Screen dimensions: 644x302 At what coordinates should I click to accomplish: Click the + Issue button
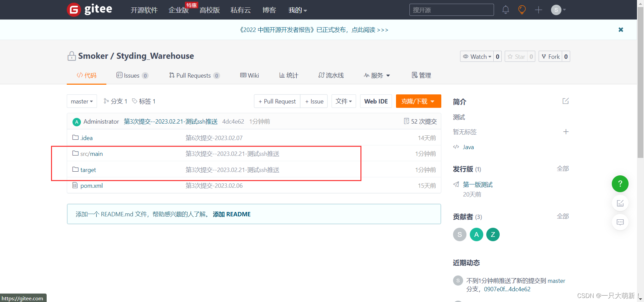314,101
